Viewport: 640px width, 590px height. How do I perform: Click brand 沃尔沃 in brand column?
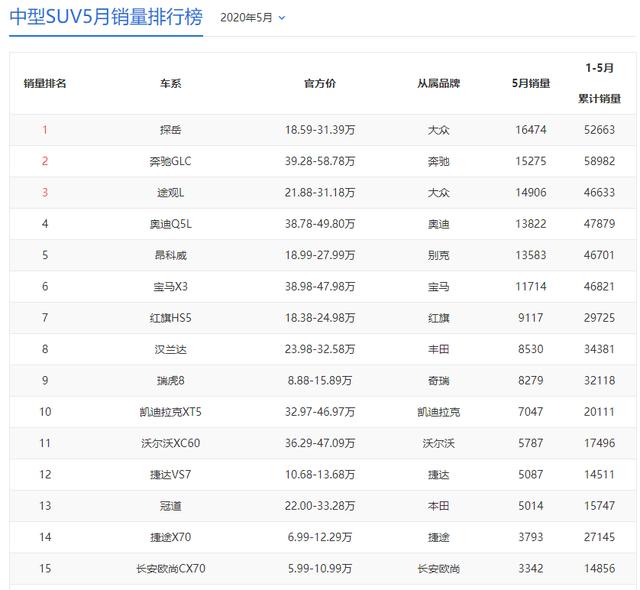click(x=438, y=444)
